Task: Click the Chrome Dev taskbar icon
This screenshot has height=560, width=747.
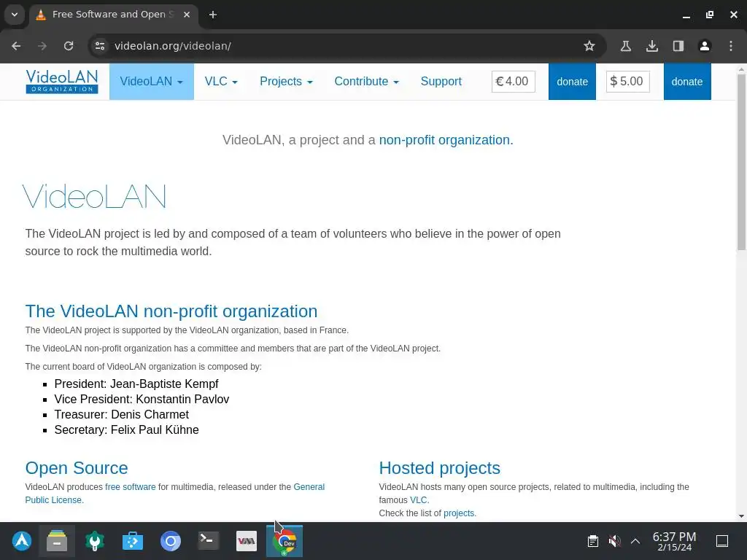Action: pos(285,542)
